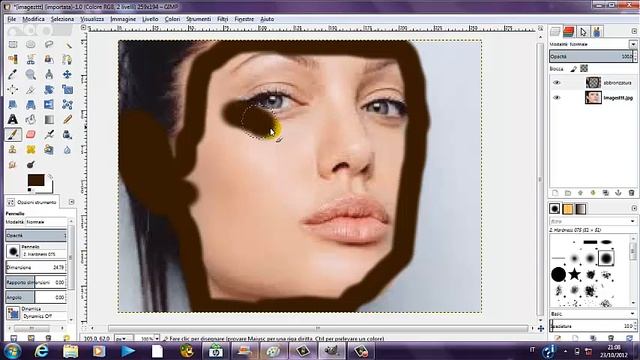Viewport: 640px width, 360px height.
Task: Select the Pencil tool
Action: click(x=67, y=119)
